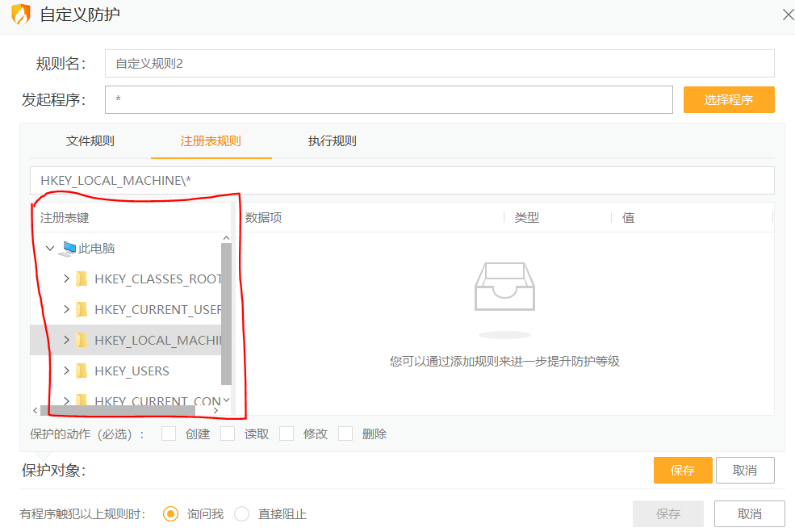Select the HKEY_USERS tree row
Viewport: 795px width, 532px height.
coord(126,371)
